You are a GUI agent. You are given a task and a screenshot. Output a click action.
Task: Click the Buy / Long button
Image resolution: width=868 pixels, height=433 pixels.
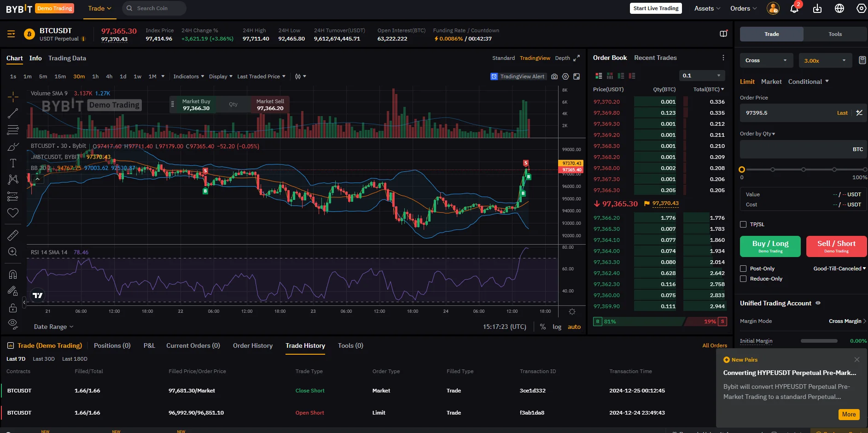click(770, 246)
